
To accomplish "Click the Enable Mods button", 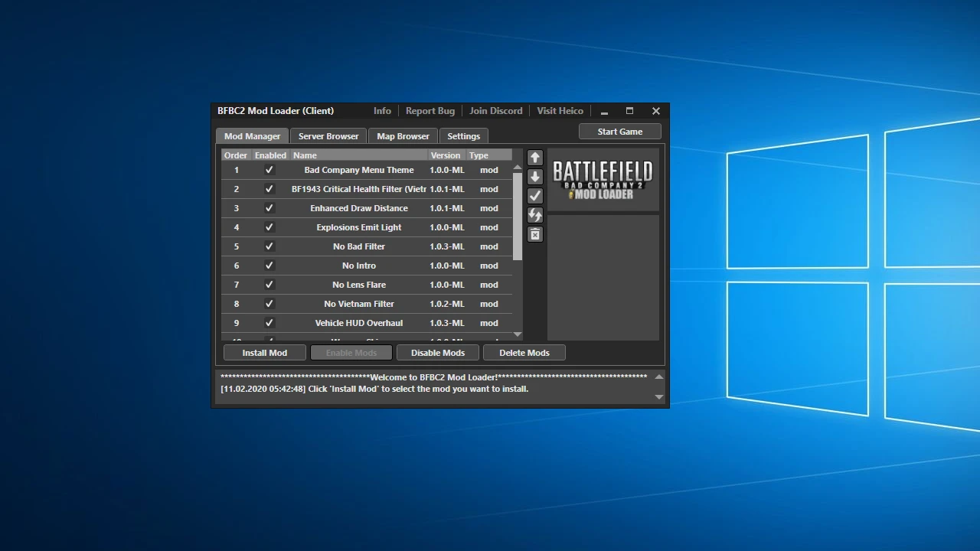I will click(x=351, y=353).
